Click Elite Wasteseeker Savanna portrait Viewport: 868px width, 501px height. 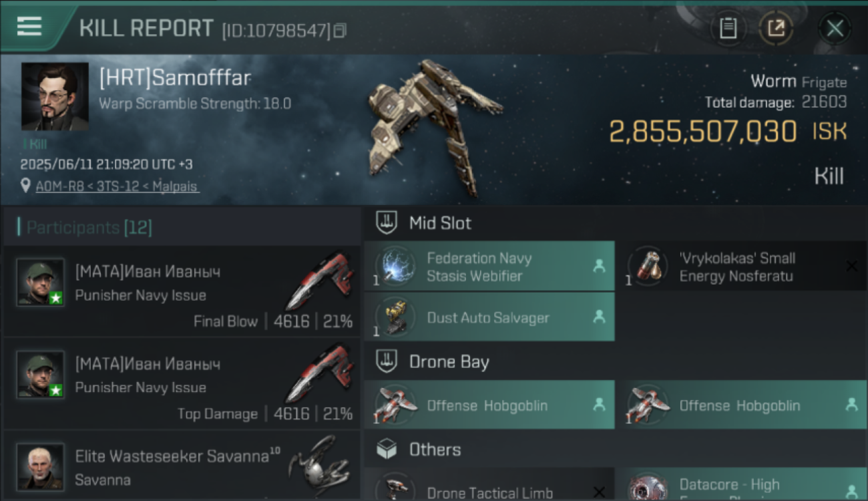[x=41, y=466]
